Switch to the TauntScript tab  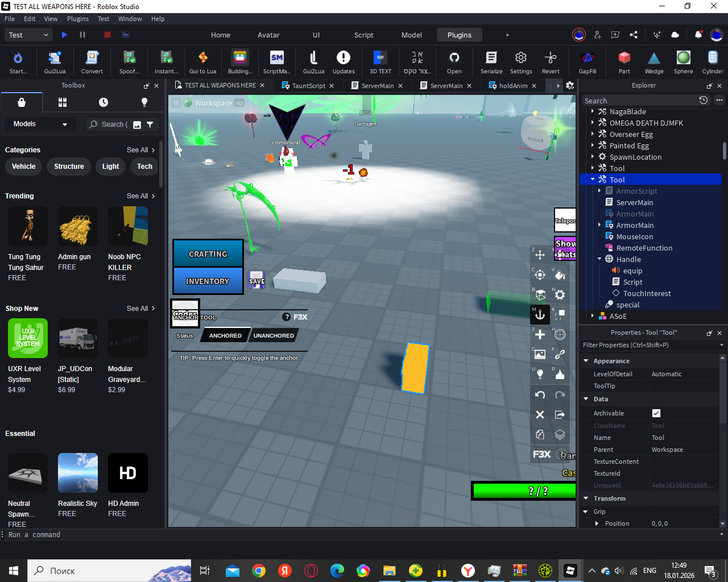coord(308,86)
